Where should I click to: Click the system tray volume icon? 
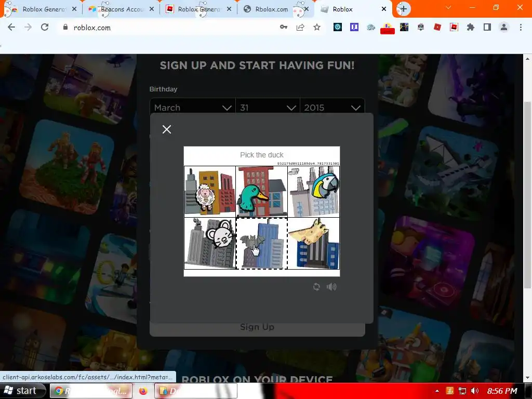(x=475, y=391)
